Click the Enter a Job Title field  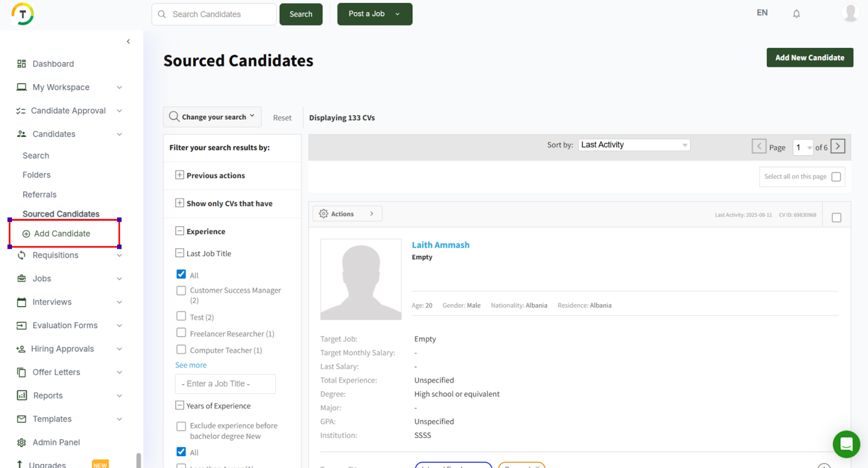tap(225, 384)
